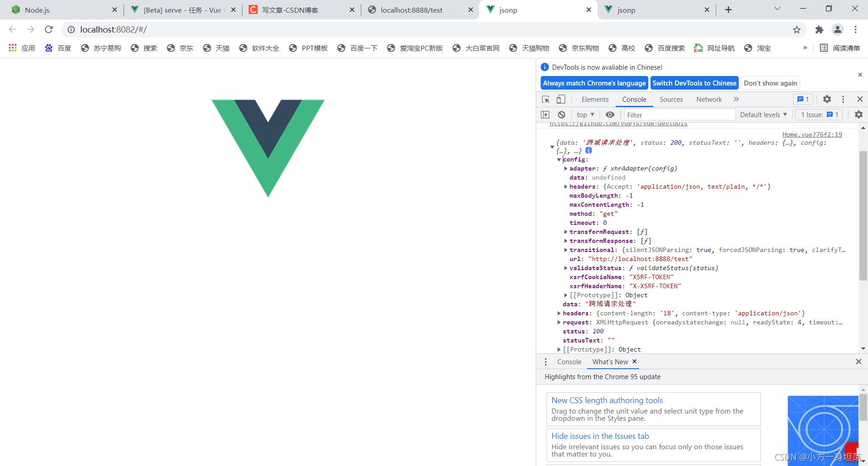
Task: Show more DevTools tabs chevron
Action: (736, 100)
